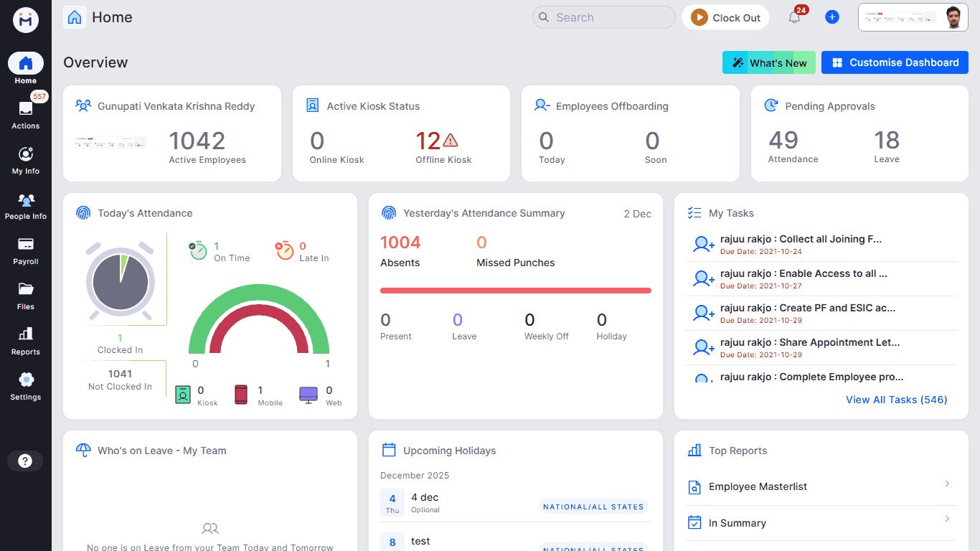Click the Search field

604,17
